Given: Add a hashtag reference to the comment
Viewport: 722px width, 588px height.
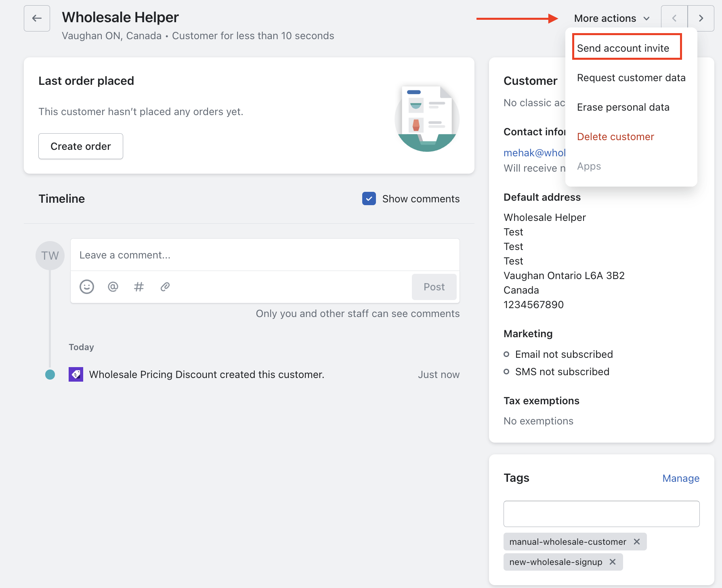Looking at the screenshot, I should [139, 287].
